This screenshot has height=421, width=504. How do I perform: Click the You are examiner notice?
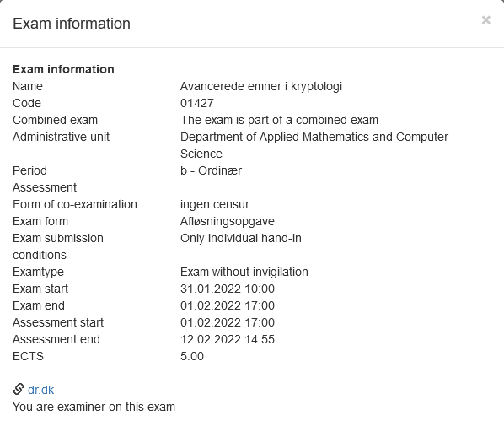[x=94, y=407]
